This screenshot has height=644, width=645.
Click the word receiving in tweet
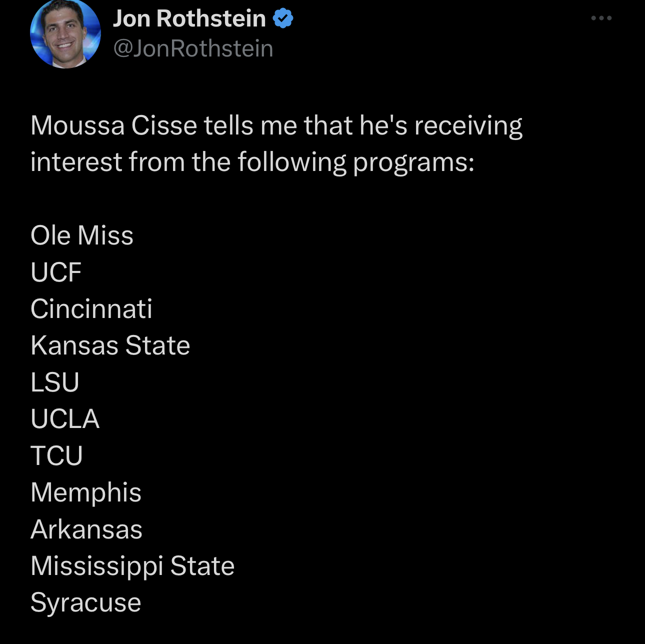pyautogui.click(x=468, y=125)
